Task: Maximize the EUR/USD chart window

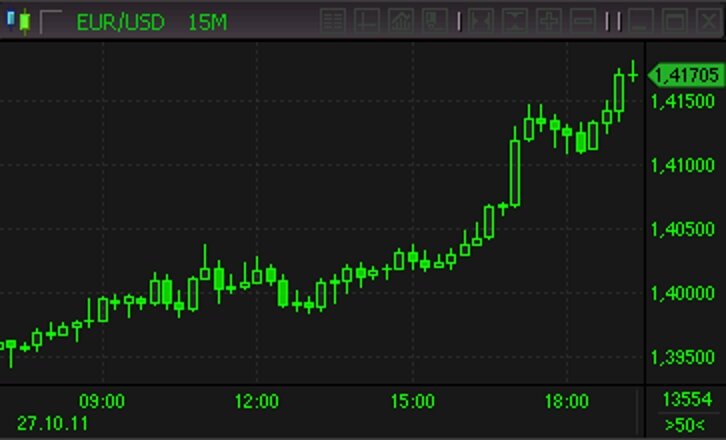Action: [x=675, y=21]
